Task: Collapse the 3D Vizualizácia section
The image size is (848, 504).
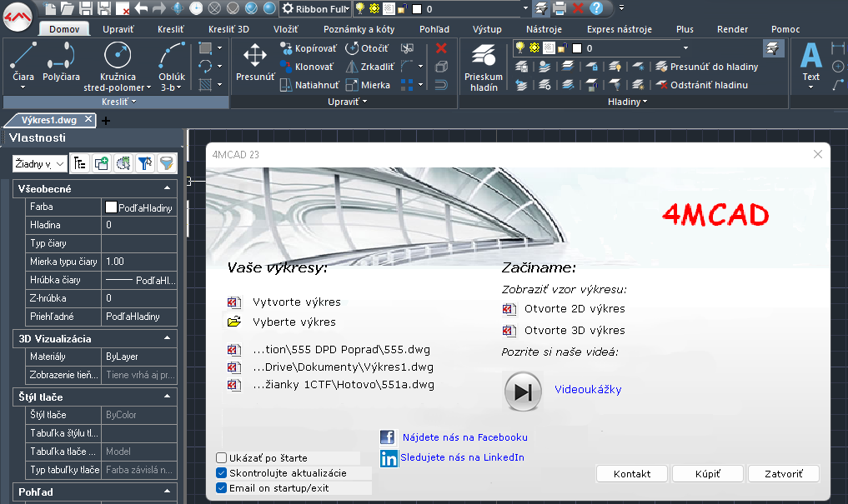Action: tap(167, 339)
